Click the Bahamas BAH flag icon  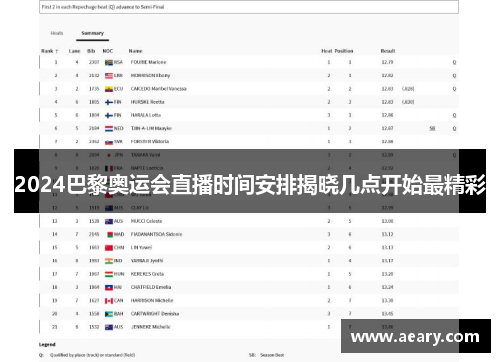[109, 314]
